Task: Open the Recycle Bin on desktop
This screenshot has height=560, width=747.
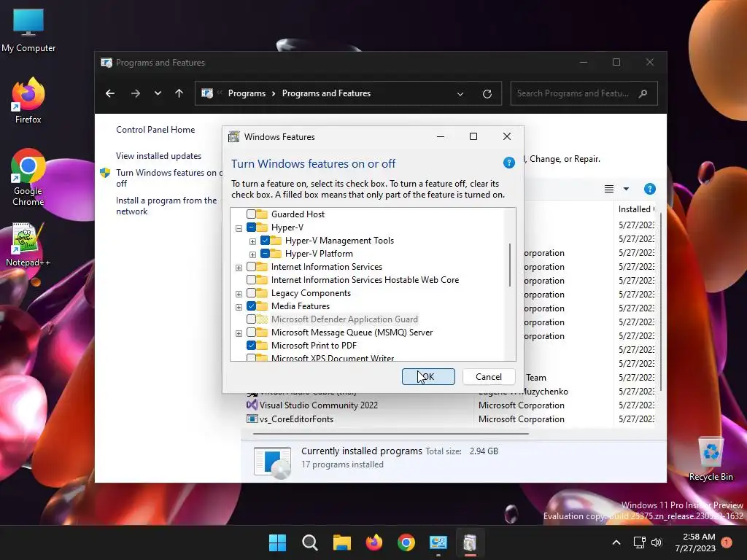Action: [x=711, y=459]
